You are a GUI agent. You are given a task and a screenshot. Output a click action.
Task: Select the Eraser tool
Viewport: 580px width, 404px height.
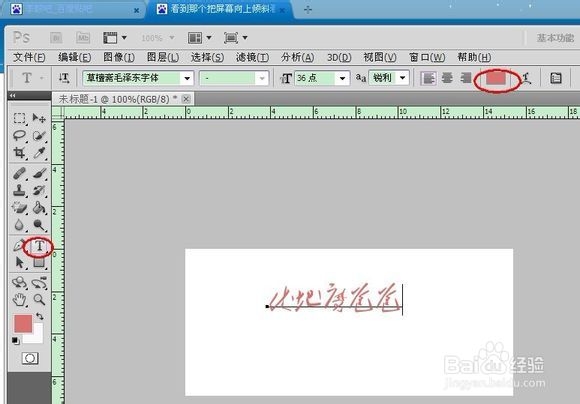pyautogui.click(x=19, y=208)
